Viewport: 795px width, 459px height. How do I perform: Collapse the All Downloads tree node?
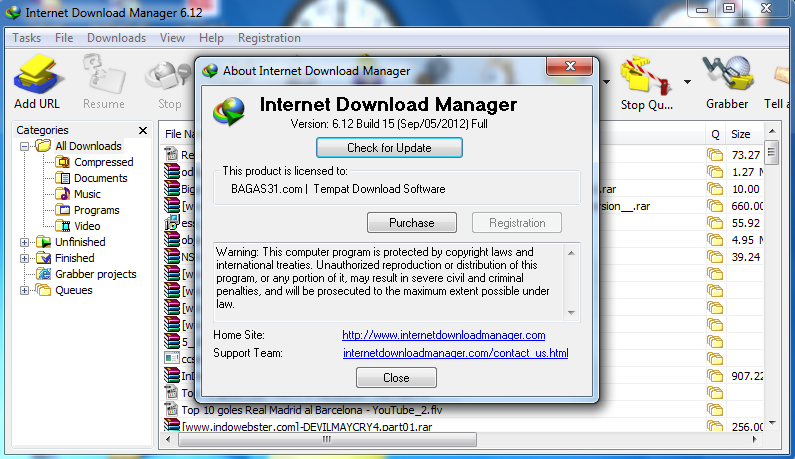24,146
